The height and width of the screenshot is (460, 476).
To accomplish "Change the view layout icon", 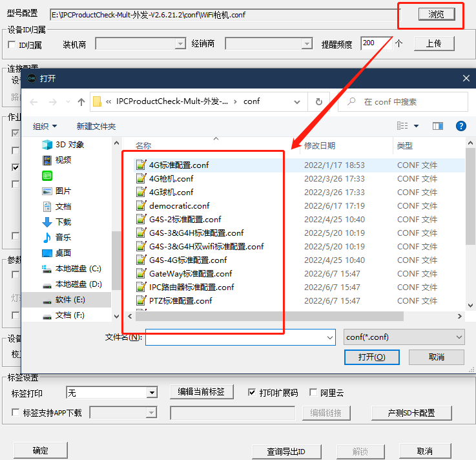I will click(402, 126).
